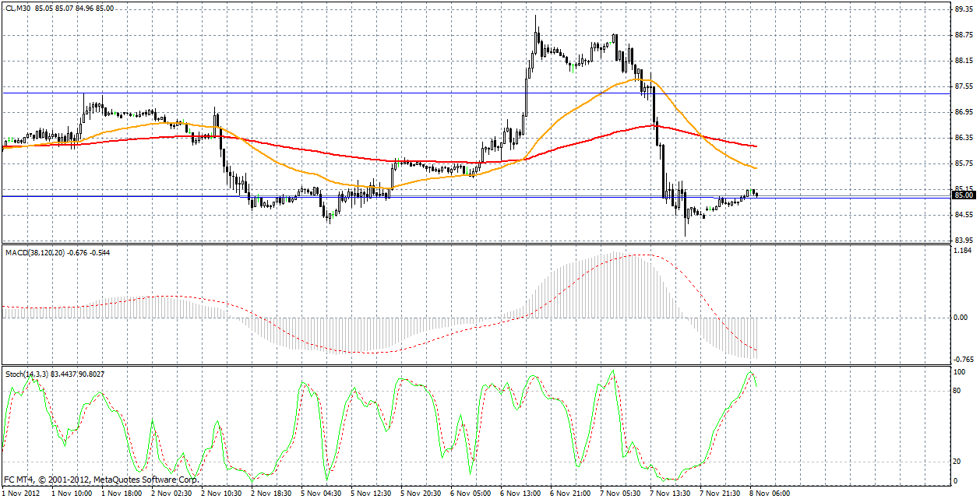Click the 2 Nov 02:30 time label
The image size is (980, 499).
171,493
